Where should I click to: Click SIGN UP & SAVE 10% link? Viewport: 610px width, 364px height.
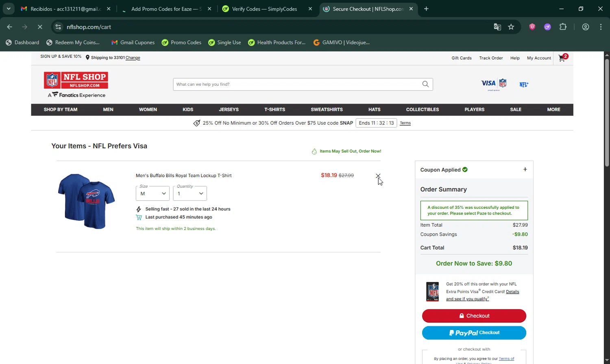61,56
